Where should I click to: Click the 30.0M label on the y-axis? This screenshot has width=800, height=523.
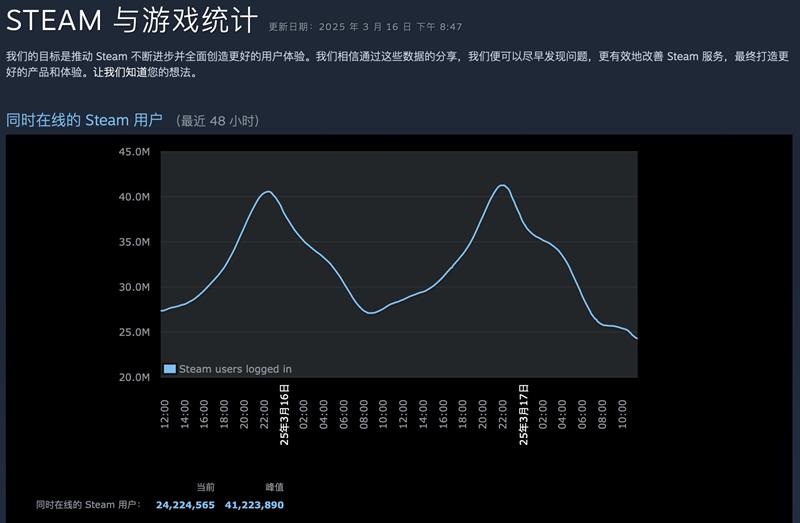[x=134, y=287]
